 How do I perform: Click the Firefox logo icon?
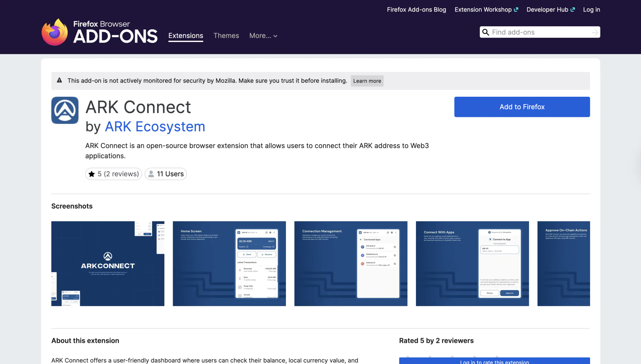[x=55, y=32]
